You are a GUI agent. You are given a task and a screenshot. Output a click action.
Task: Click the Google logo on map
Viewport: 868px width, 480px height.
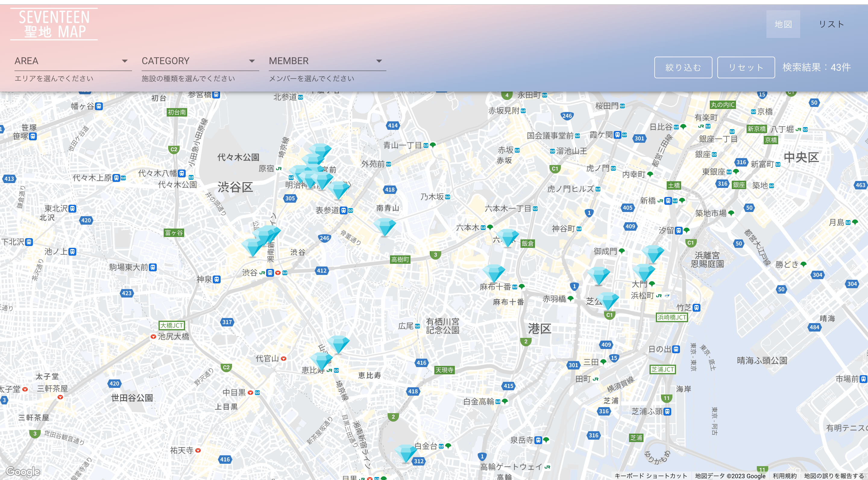pyautogui.click(x=23, y=472)
